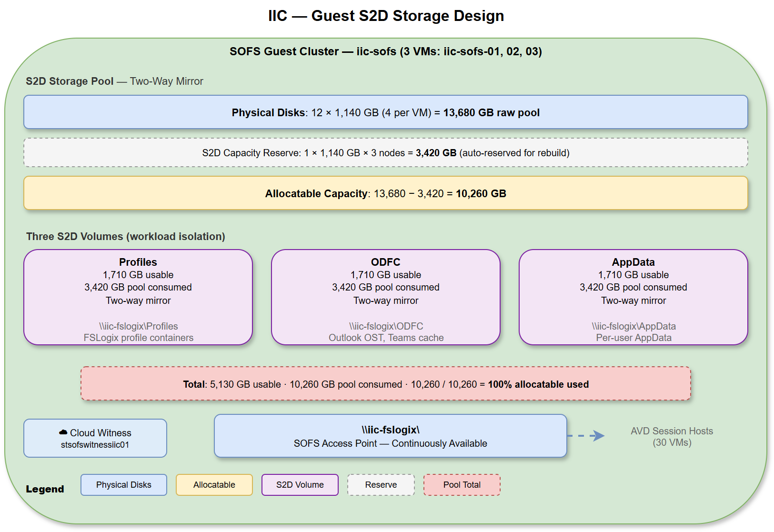Select the Pool Total legend swatch
The height and width of the screenshot is (532, 774).
462,484
